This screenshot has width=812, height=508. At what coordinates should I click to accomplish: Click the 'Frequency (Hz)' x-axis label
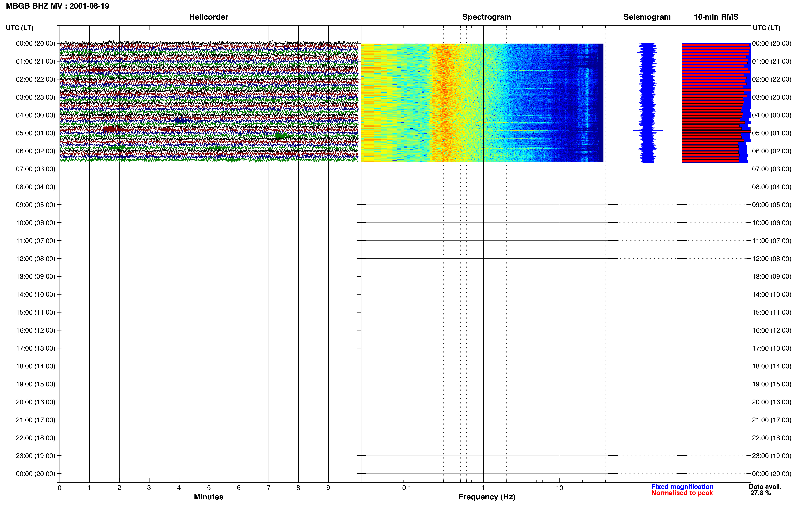(487, 497)
